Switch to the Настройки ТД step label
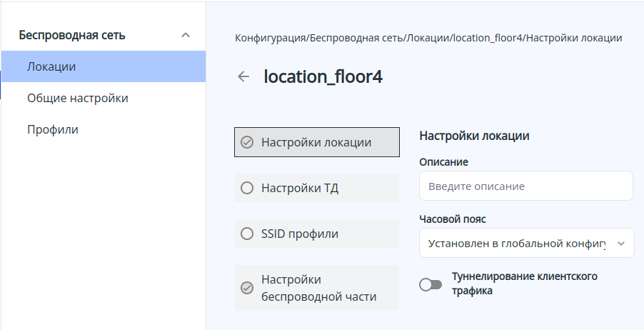The image size is (644, 330). 300,189
